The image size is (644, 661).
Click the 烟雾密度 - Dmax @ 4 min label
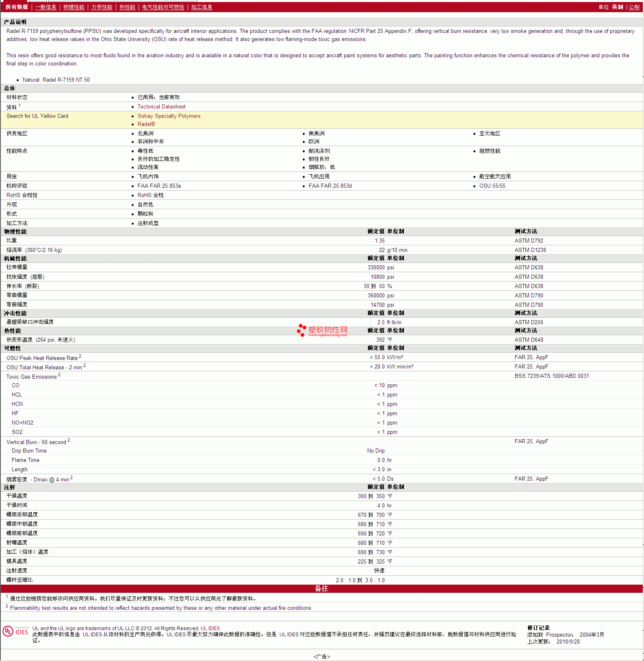tap(38, 479)
